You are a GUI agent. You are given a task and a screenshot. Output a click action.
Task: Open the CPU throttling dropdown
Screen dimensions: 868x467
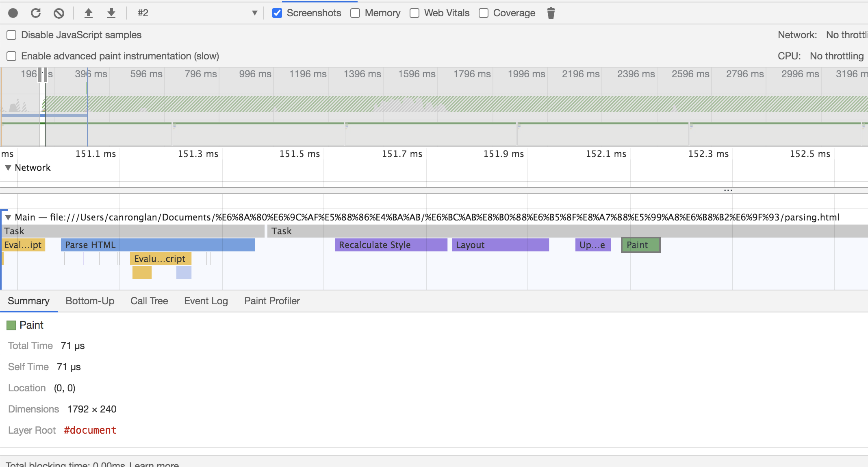(x=837, y=56)
